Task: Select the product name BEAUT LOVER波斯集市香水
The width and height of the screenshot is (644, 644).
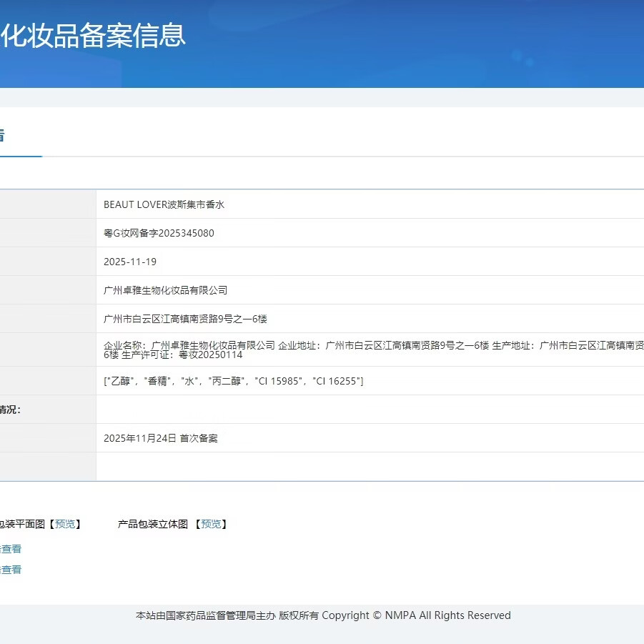Action: [x=164, y=204]
